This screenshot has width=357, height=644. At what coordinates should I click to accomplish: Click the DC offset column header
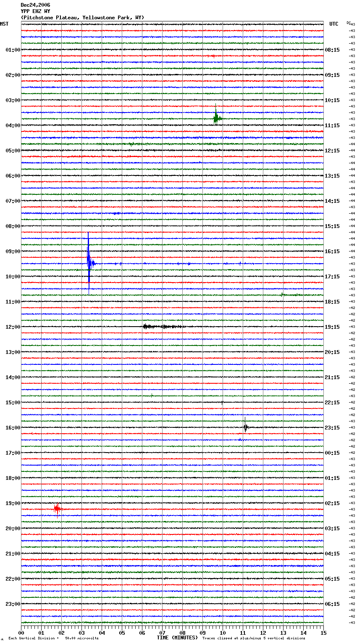(x=349, y=23)
